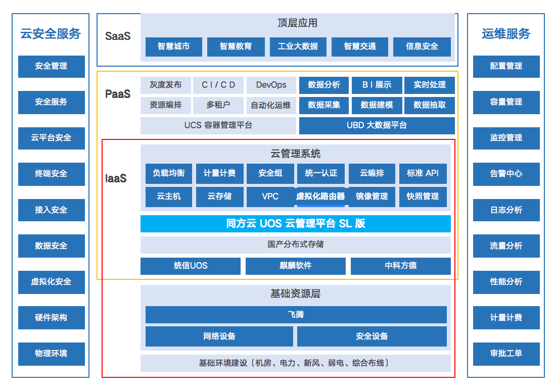Image resolution: width=556 pixels, height=392 pixels.
Task: Select 安全管理 in 云安全服务
Action: coord(52,67)
